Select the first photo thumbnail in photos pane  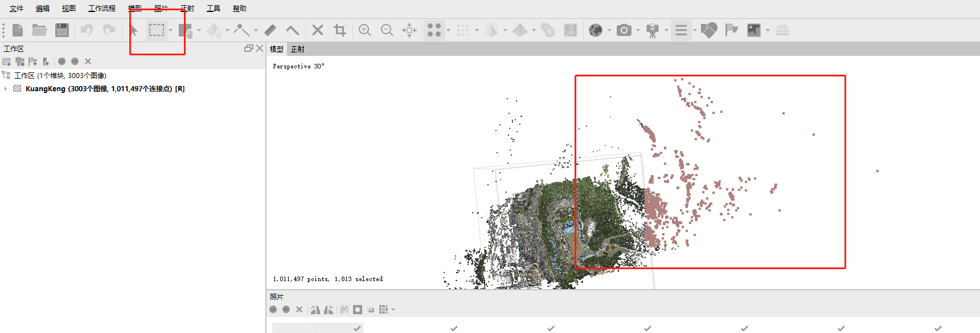pos(317,328)
